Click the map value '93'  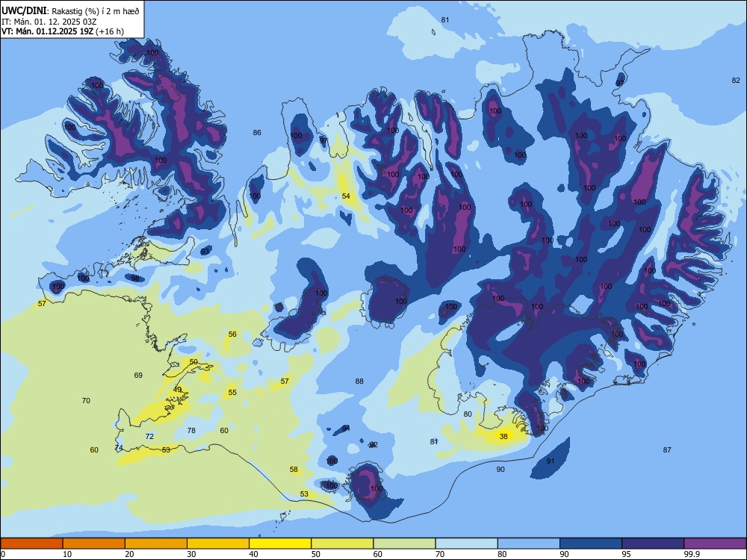(x=205, y=252)
